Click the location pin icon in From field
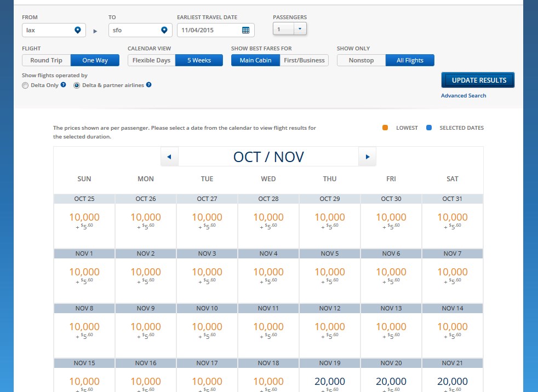This screenshot has height=392, width=538. pyautogui.click(x=78, y=30)
